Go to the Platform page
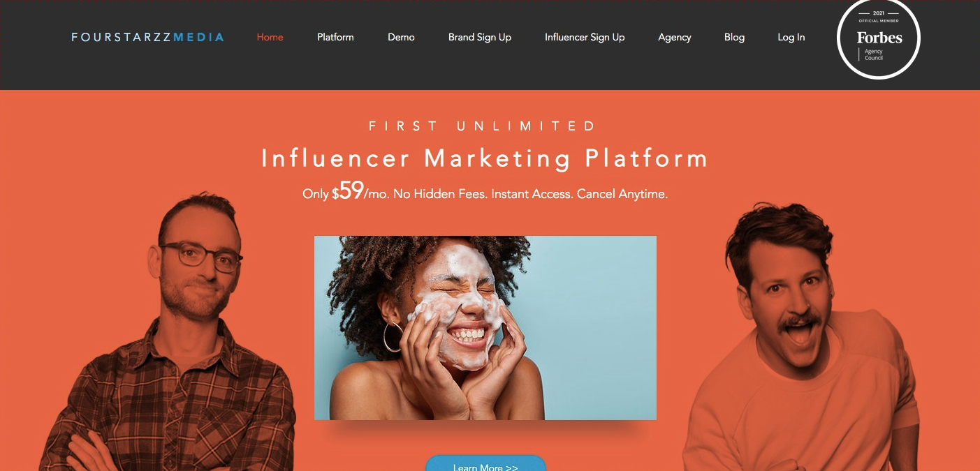The height and width of the screenshot is (471, 980). click(335, 37)
